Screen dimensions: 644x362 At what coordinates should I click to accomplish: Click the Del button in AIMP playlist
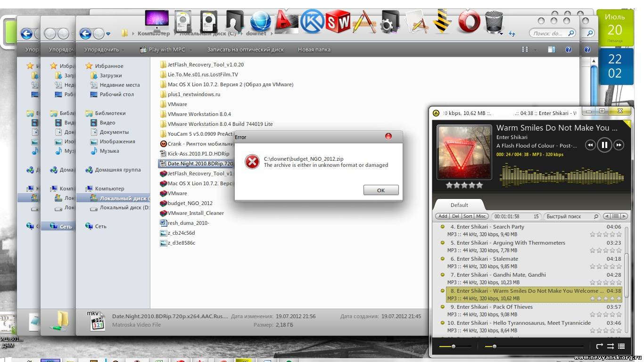tap(455, 216)
